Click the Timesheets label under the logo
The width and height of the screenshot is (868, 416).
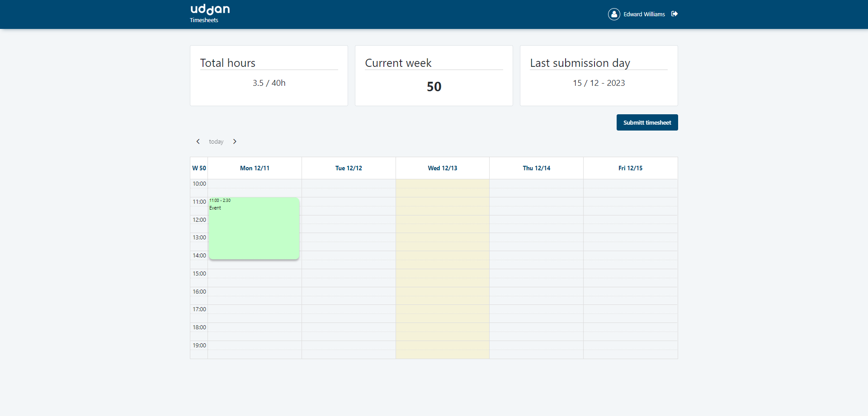coord(204,20)
